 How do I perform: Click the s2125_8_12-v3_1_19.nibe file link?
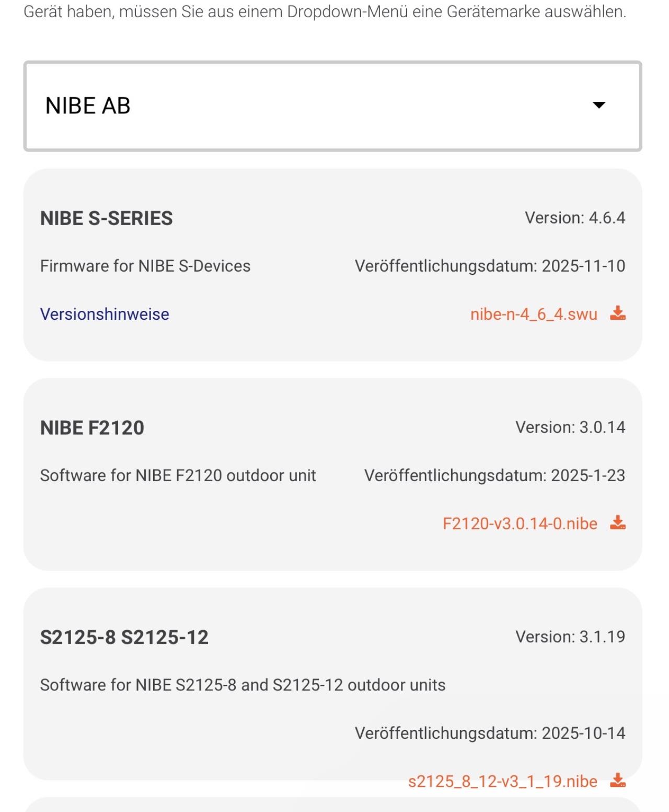click(502, 781)
